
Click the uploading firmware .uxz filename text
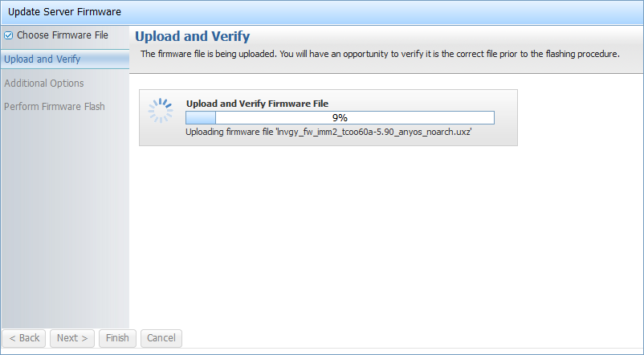pos(328,132)
